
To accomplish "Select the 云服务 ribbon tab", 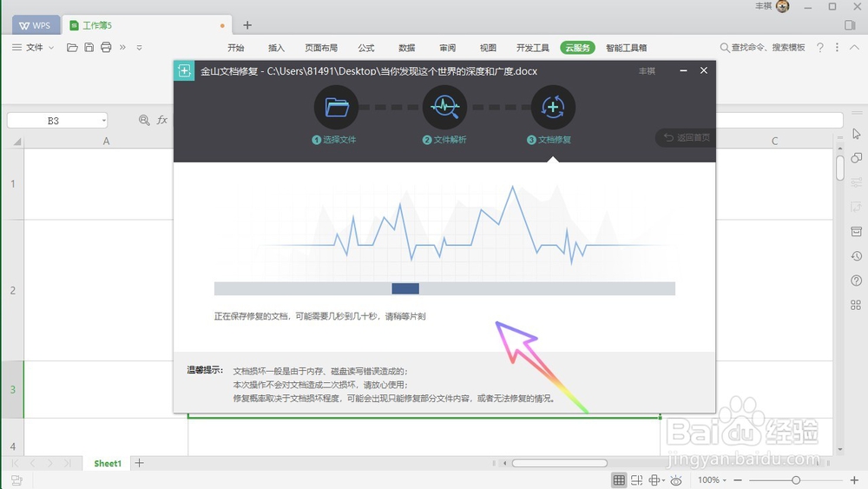I will pos(577,48).
